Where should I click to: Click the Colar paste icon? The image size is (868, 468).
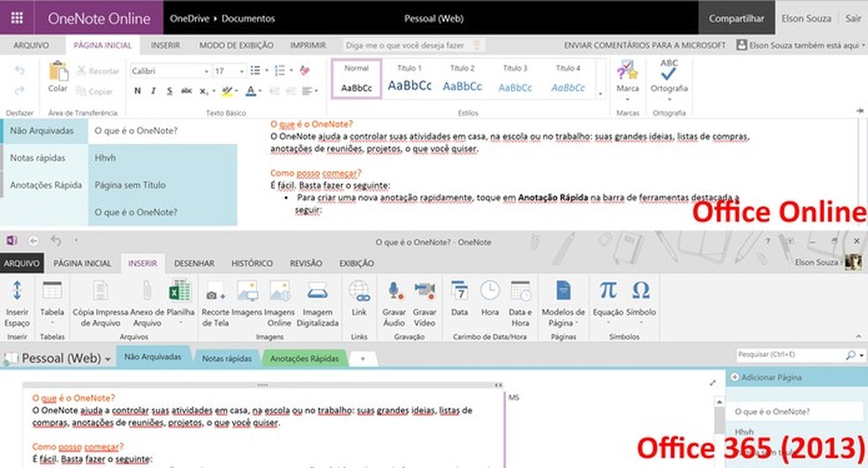pyautogui.click(x=58, y=71)
